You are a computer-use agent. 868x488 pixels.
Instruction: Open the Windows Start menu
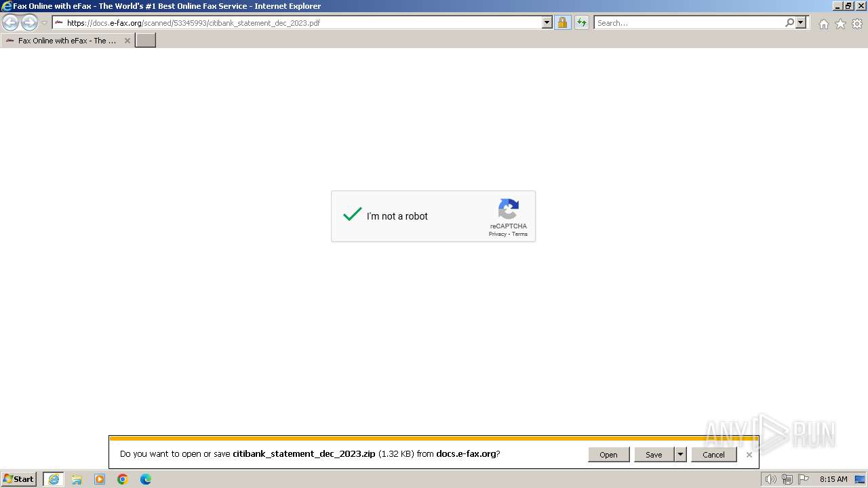coord(19,479)
